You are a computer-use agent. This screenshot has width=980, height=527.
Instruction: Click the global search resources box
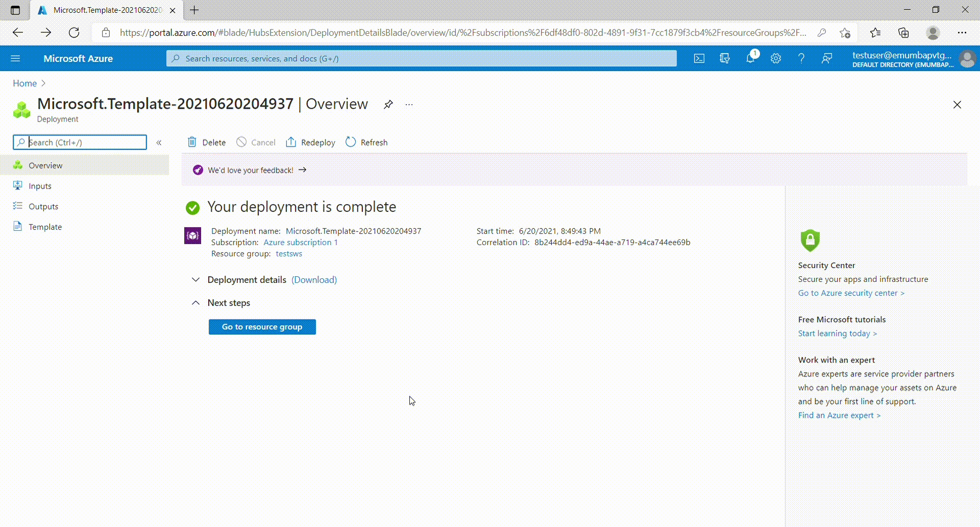click(x=422, y=58)
